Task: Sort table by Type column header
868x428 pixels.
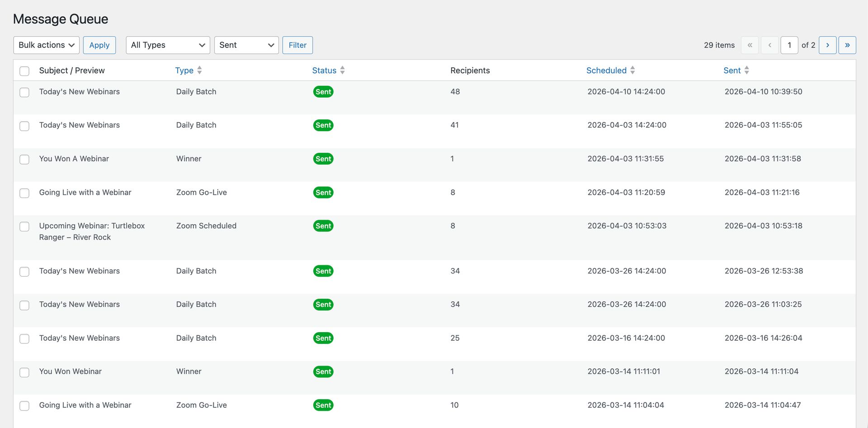Action: [184, 71]
